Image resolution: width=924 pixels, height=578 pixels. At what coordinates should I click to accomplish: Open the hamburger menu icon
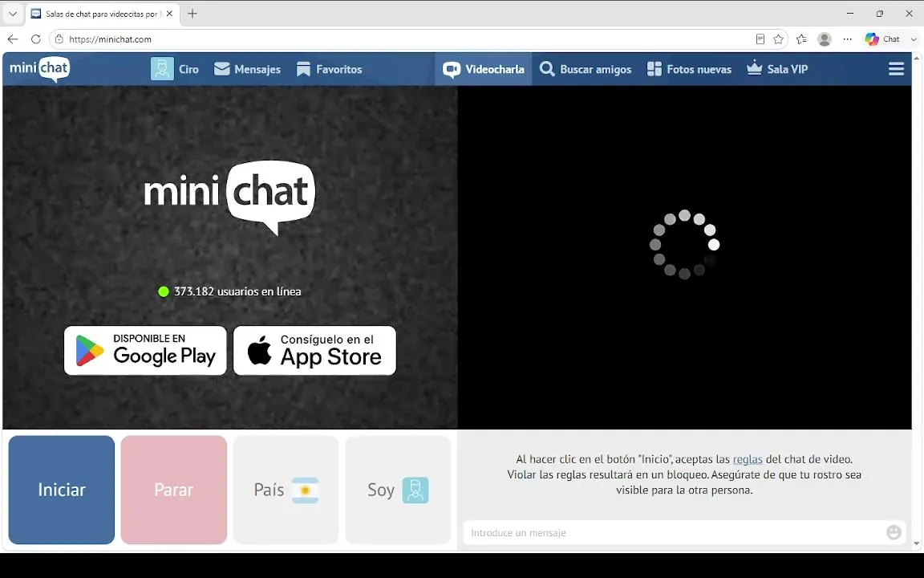(896, 69)
